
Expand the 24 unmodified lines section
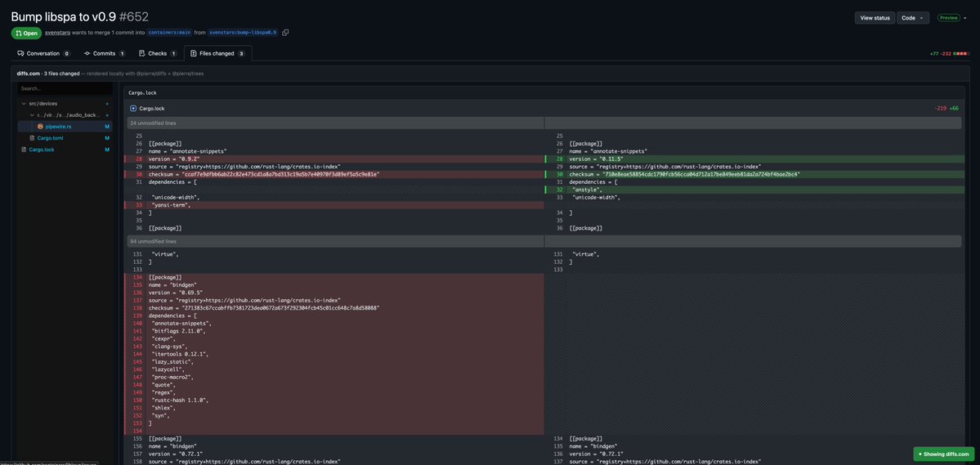[x=334, y=123]
